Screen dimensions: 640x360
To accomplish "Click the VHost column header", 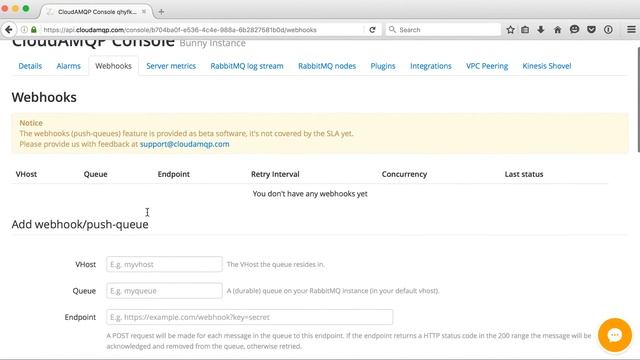I will (x=26, y=174).
